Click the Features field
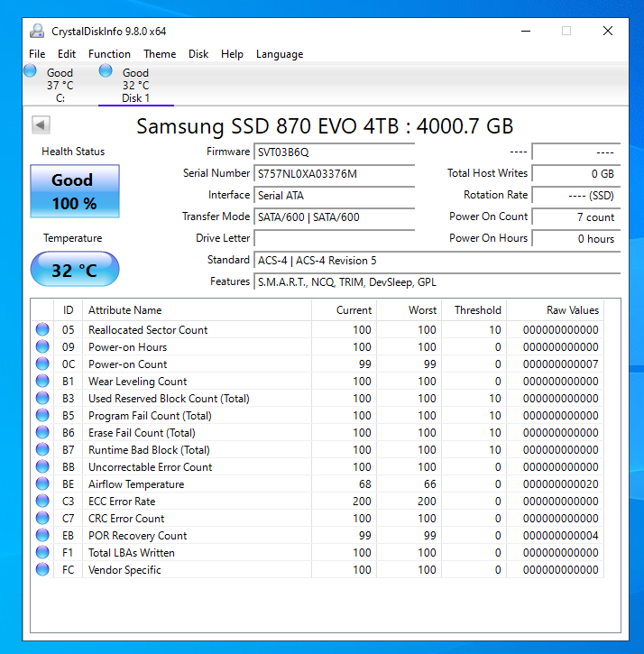This screenshot has width=644, height=654. tap(437, 282)
